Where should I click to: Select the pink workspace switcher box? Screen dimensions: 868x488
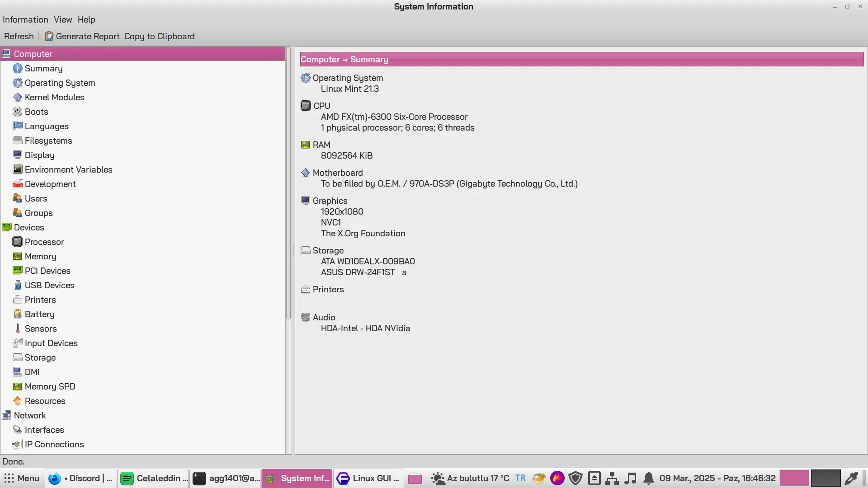click(794, 478)
